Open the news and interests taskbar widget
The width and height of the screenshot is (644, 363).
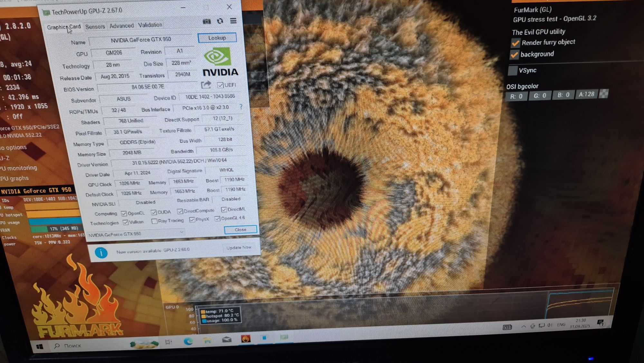(x=507, y=327)
